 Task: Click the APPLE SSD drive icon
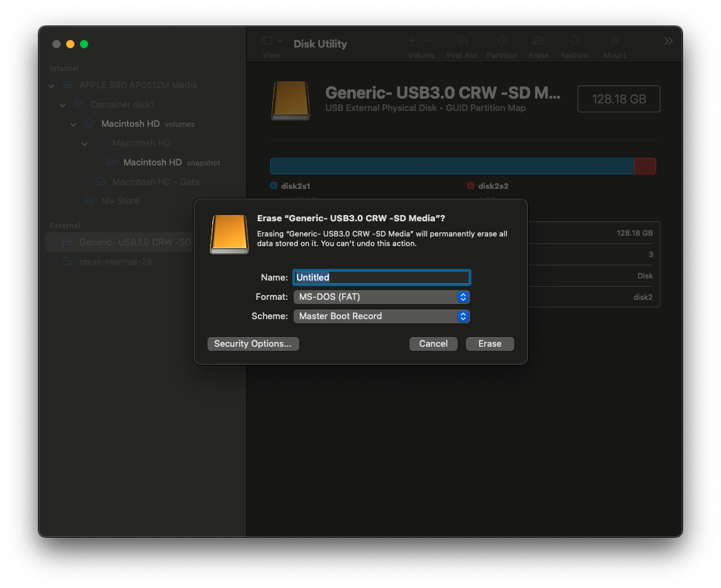click(x=67, y=85)
